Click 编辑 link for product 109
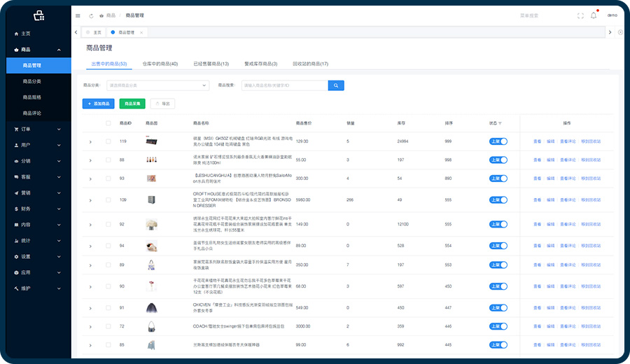Image resolution: width=630 pixels, height=364 pixels. point(550,199)
